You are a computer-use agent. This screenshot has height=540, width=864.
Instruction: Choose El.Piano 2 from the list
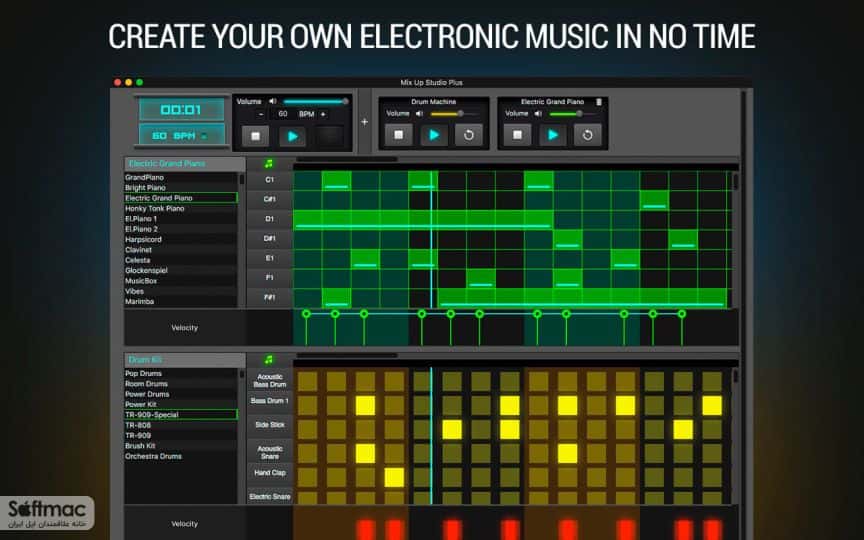pos(181,229)
